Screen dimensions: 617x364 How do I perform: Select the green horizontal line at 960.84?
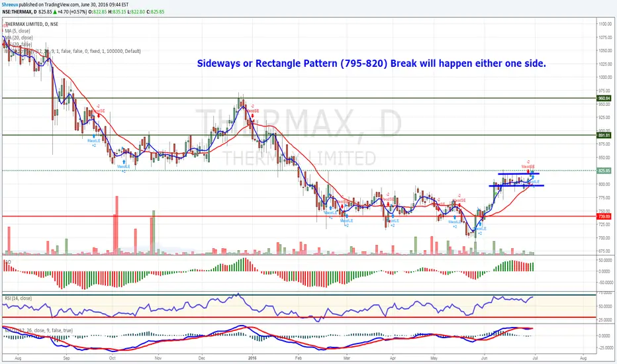pos(299,98)
